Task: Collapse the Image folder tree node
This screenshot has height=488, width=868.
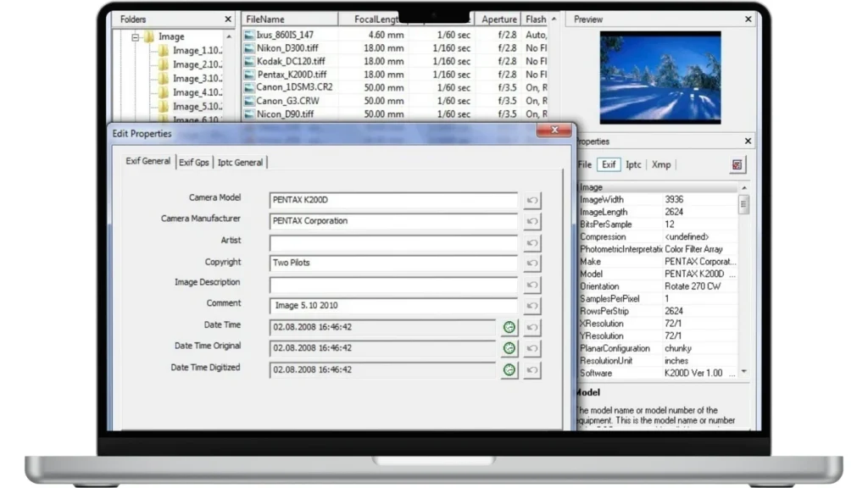Action: pos(135,37)
